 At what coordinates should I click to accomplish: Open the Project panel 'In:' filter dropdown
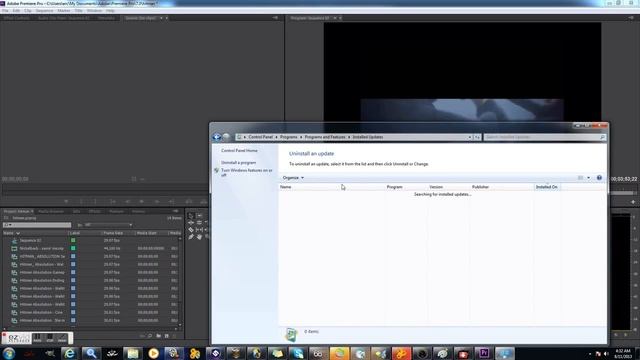[108, 225]
